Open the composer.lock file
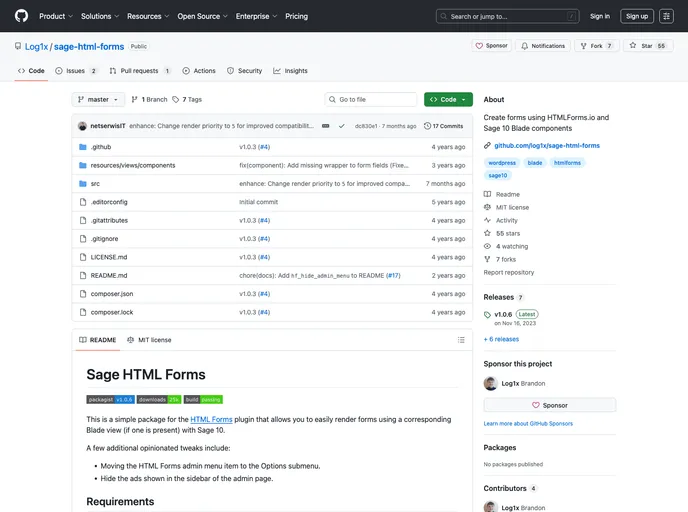This screenshot has width=688, height=512. (112, 313)
